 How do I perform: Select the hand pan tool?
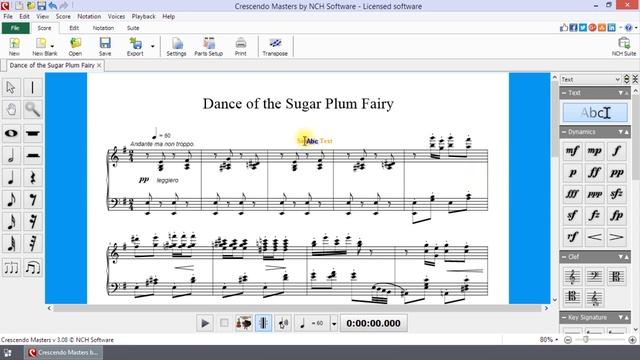coord(11,110)
